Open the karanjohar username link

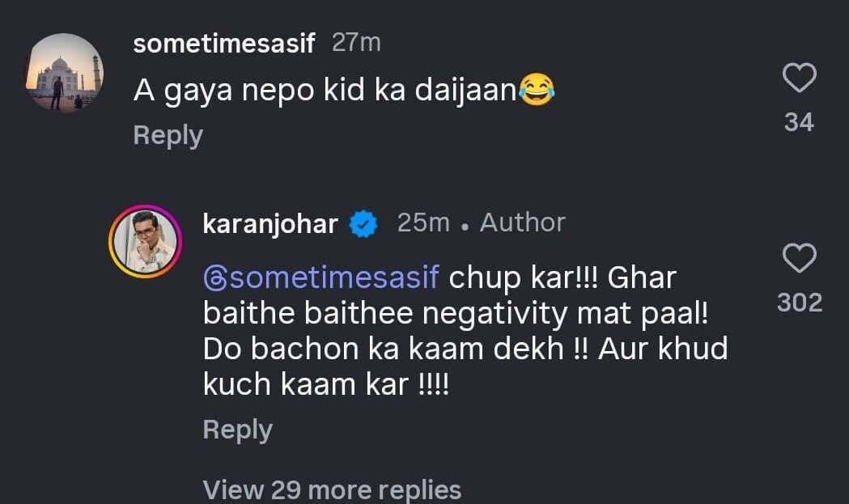(x=270, y=224)
